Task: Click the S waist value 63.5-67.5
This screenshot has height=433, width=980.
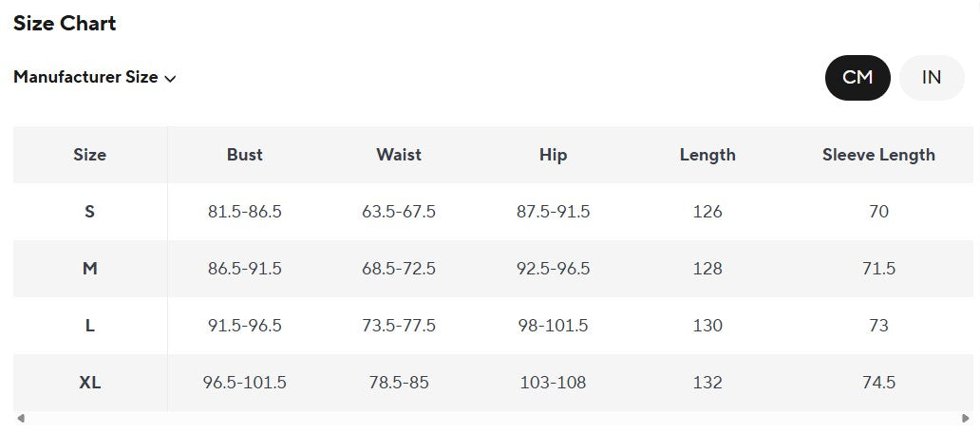Action: point(399,212)
